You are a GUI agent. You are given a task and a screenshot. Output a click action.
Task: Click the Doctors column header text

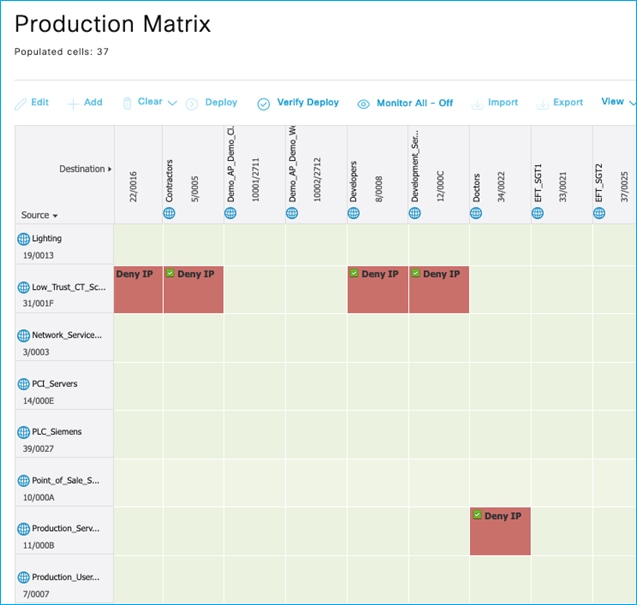tap(477, 188)
